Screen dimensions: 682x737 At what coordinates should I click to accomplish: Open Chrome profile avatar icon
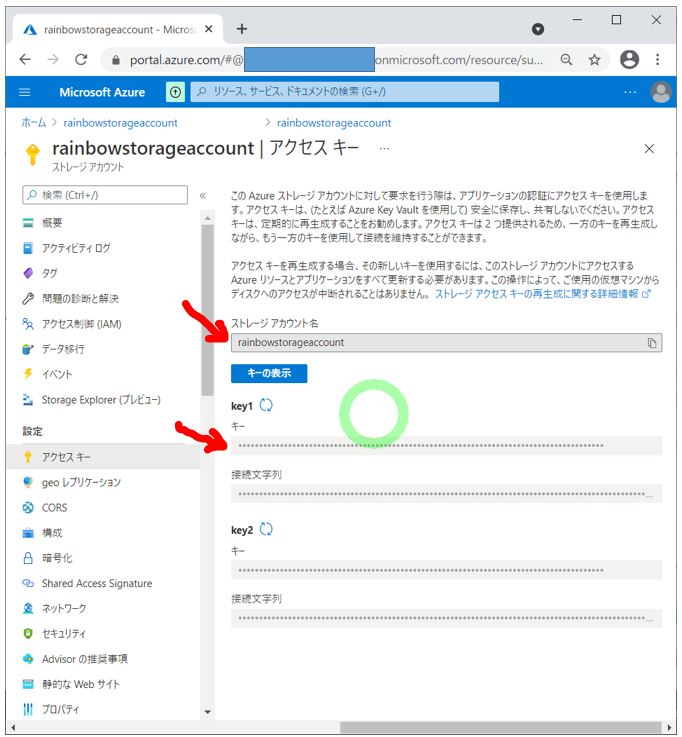629,60
